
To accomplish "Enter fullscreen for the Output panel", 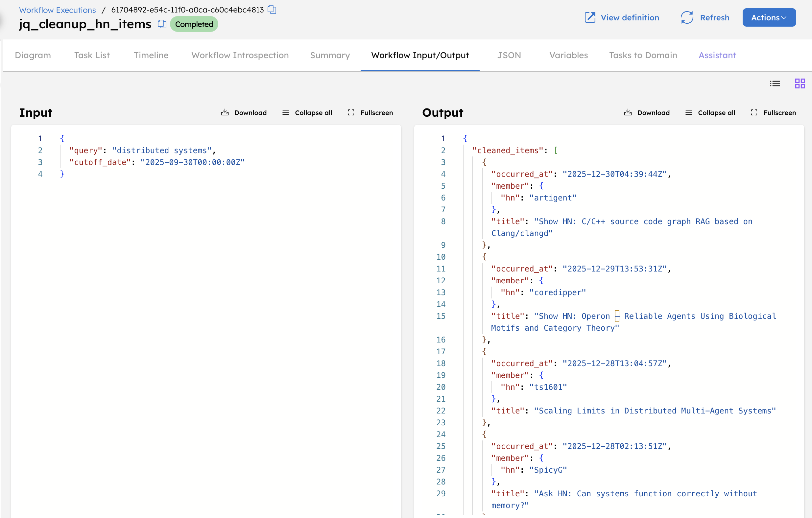I will (x=773, y=113).
